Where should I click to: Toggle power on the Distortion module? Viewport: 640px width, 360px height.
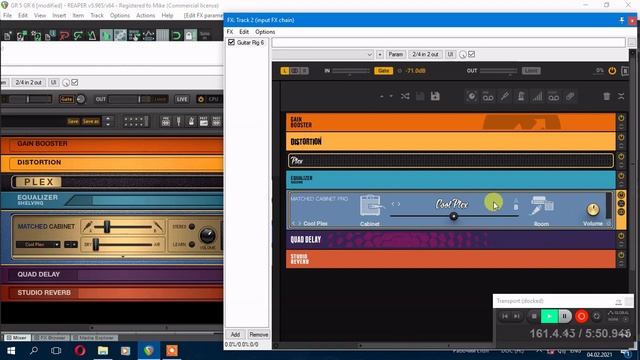coord(621,137)
